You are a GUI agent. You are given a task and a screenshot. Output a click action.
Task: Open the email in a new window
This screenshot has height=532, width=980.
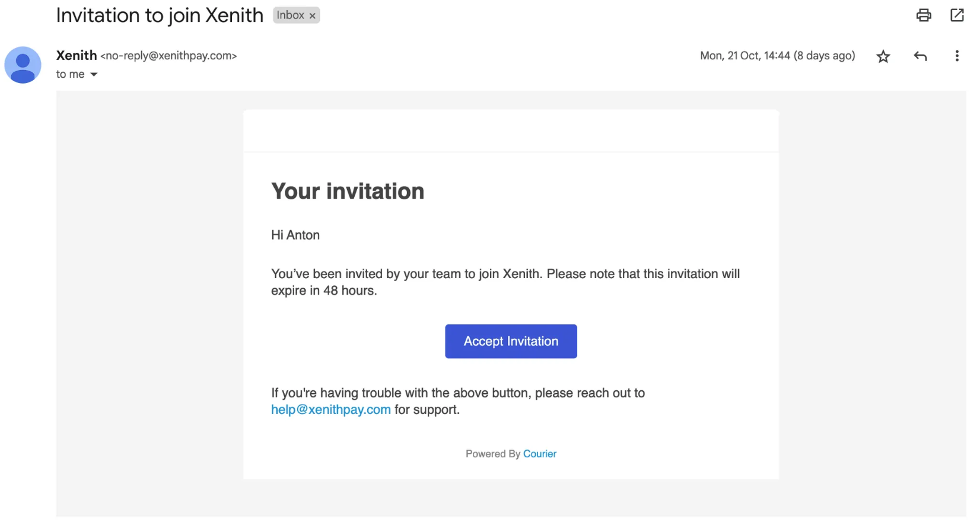(x=956, y=15)
